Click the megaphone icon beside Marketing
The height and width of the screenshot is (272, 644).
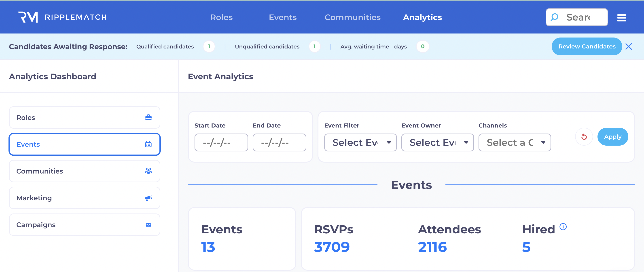148,198
